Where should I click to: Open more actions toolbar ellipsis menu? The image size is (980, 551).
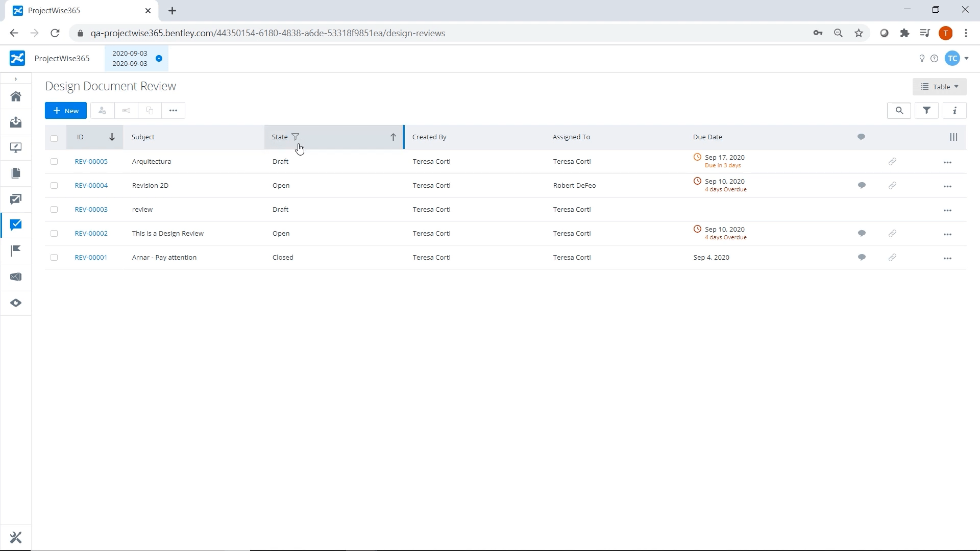pos(173,110)
